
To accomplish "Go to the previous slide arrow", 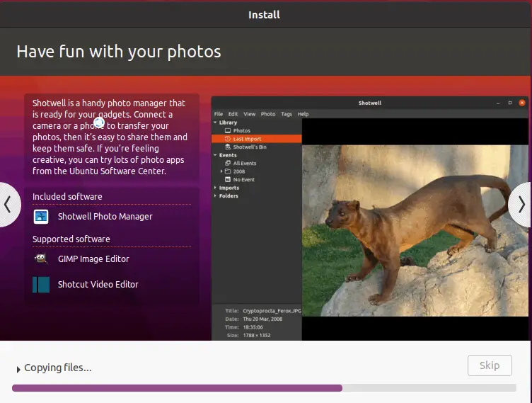I will [x=8, y=205].
